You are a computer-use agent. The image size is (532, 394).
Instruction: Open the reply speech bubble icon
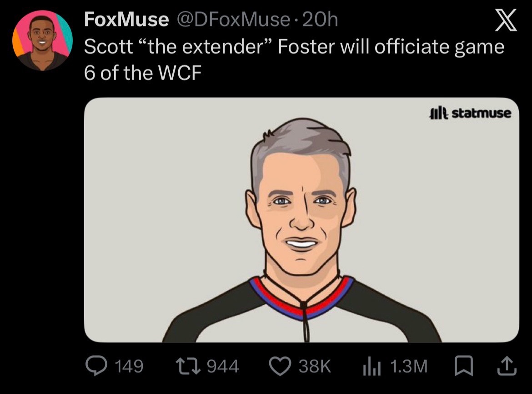click(96, 366)
